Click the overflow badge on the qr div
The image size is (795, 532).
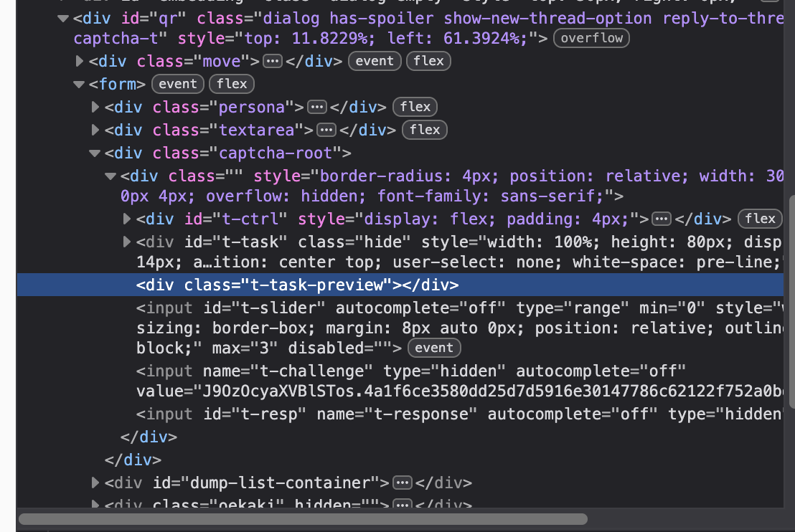[592, 38]
